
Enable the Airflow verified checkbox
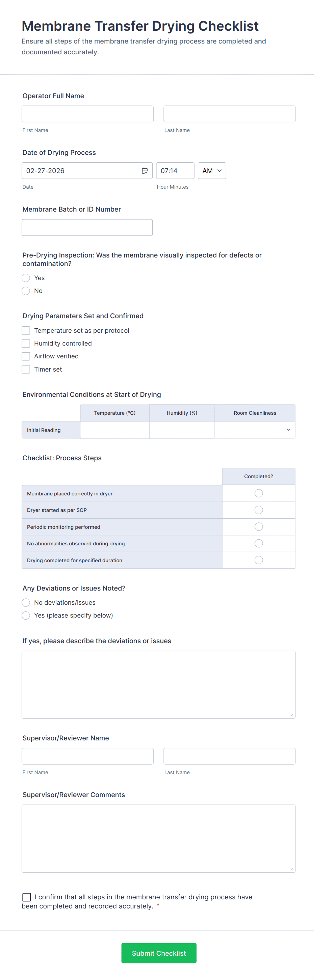pos(26,356)
